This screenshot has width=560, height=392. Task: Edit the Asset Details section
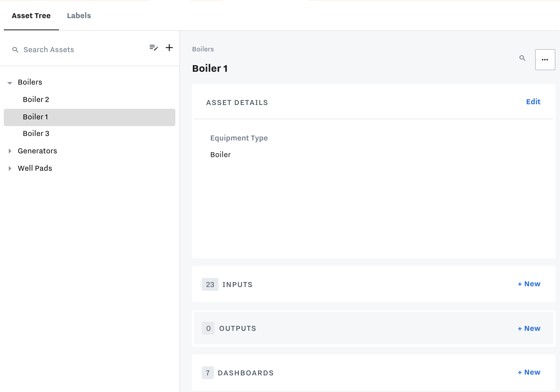pyautogui.click(x=533, y=102)
